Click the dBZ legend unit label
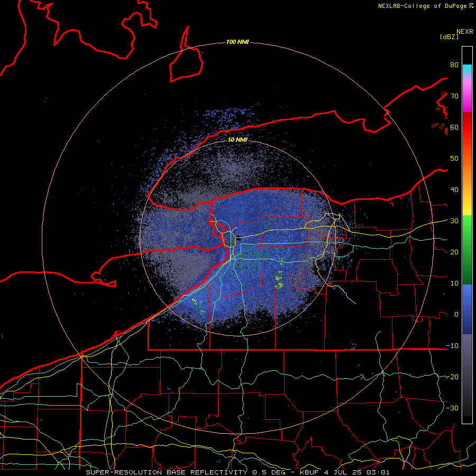Viewport: 476px width, 476px height. pyautogui.click(x=449, y=36)
